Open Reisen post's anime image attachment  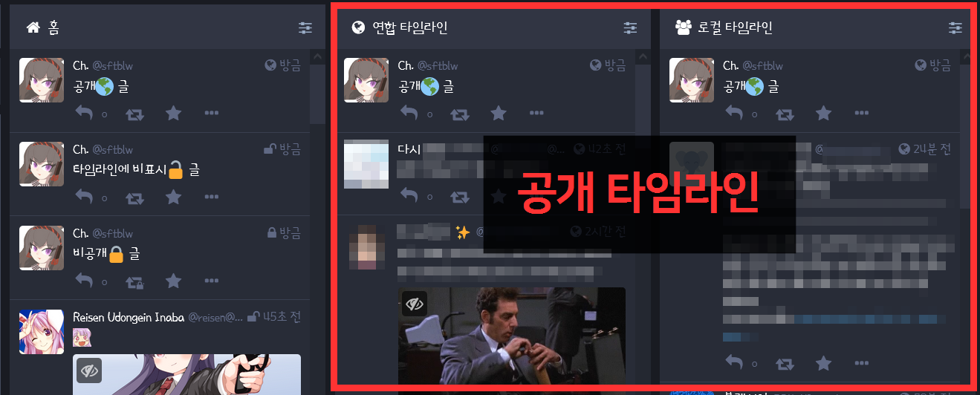click(186, 374)
